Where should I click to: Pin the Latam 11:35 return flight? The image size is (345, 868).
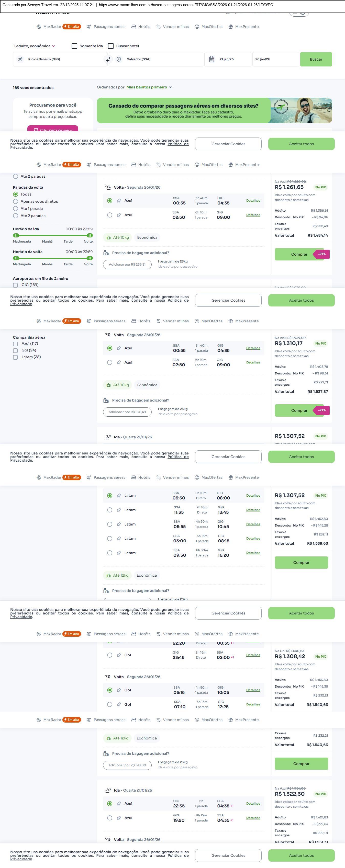click(119, 510)
